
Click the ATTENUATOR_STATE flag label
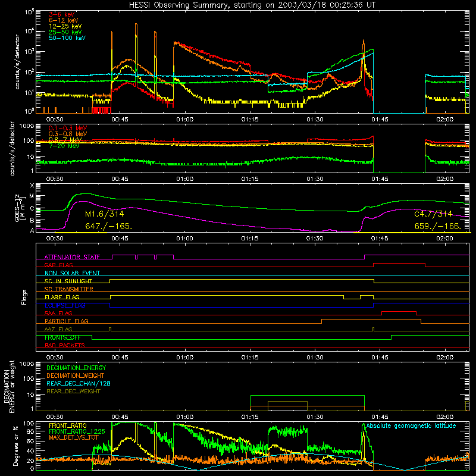72,257
